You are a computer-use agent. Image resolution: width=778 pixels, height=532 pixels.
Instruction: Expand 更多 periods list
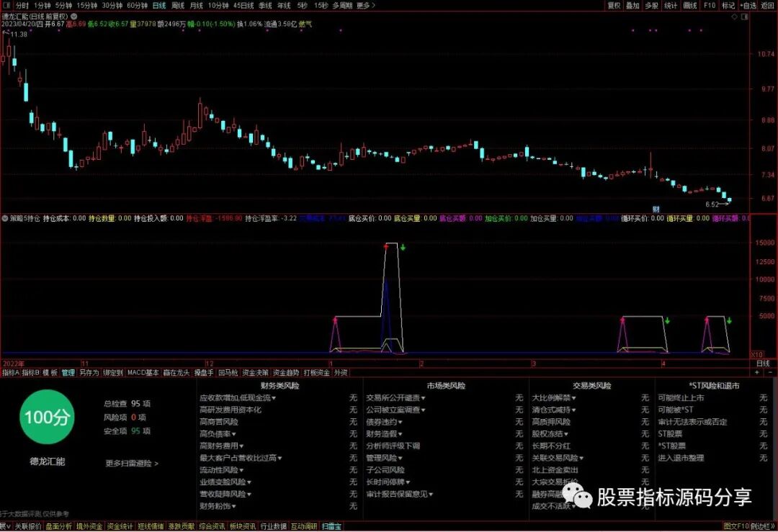[x=366, y=6]
